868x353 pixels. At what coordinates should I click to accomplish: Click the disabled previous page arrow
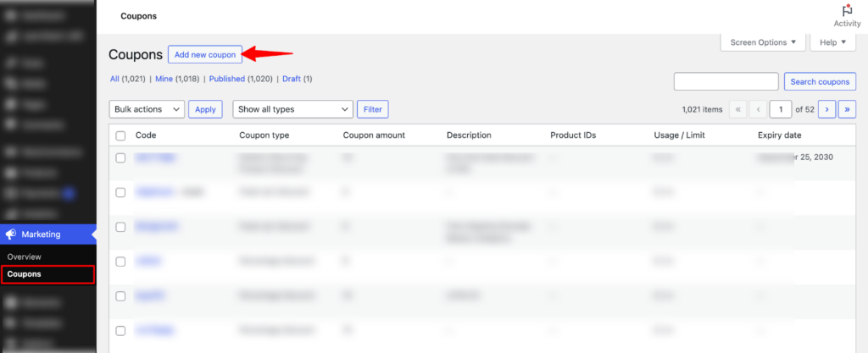pyautogui.click(x=758, y=109)
